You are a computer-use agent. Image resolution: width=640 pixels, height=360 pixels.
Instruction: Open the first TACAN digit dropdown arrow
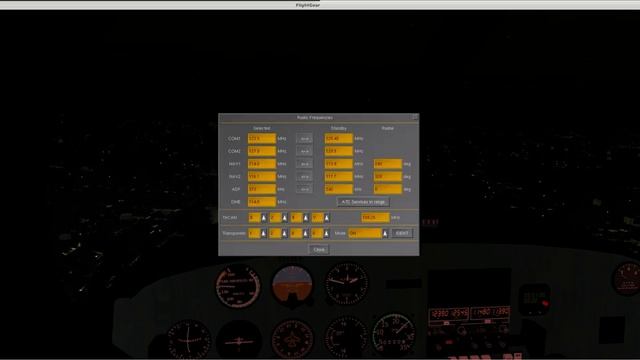(x=264, y=218)
